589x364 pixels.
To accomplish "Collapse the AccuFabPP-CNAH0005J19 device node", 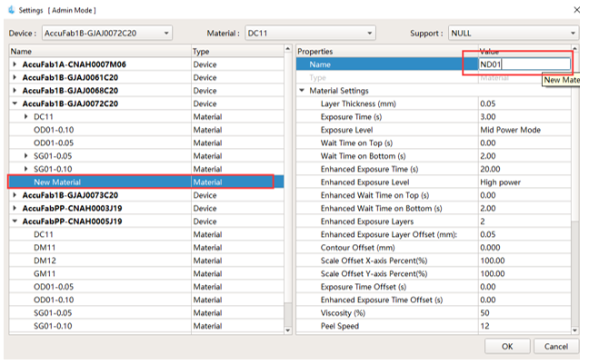I will (15, 221).
